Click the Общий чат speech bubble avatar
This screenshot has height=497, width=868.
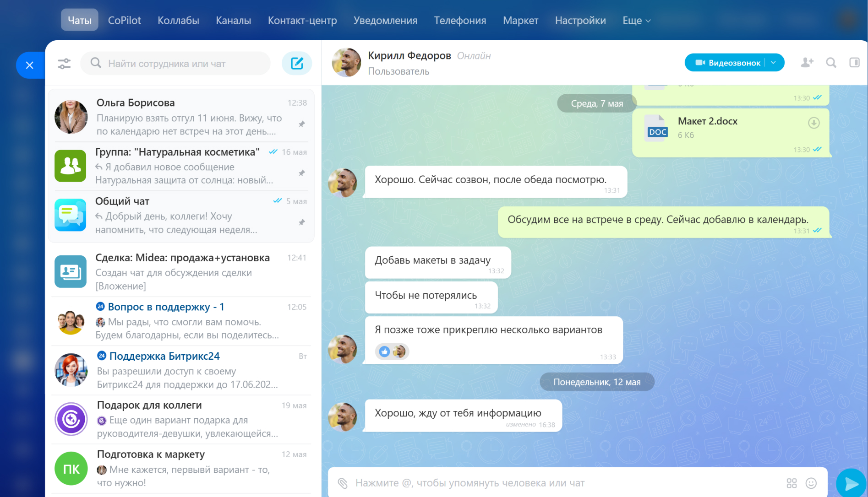(71, 215)
